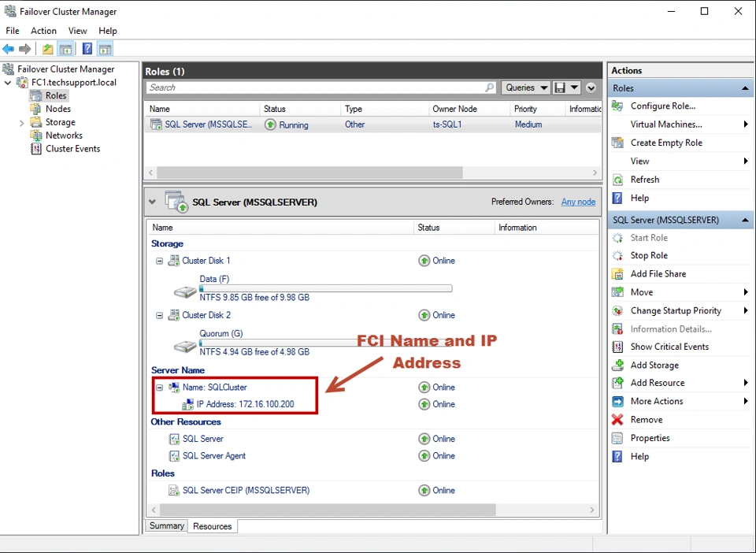Click the Forward arrow toolbar icon
756x553 pixels.
pos(24,49)
